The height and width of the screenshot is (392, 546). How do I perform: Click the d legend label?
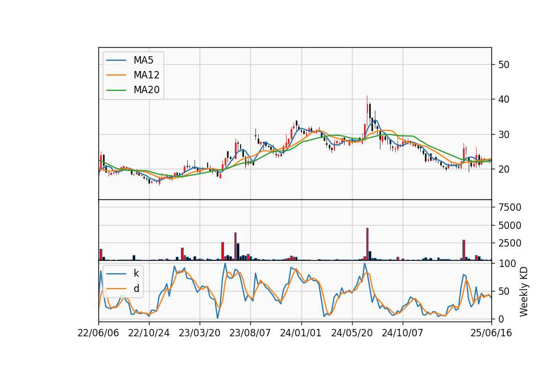[x=136, y=288]
